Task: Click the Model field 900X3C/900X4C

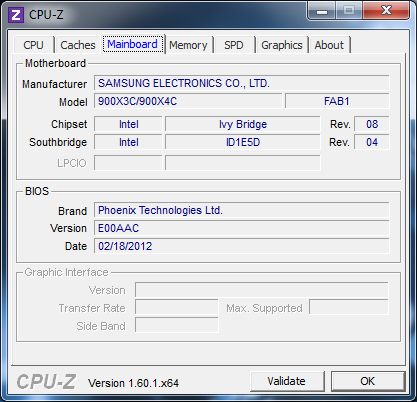Action: click(x=188, y=101)
